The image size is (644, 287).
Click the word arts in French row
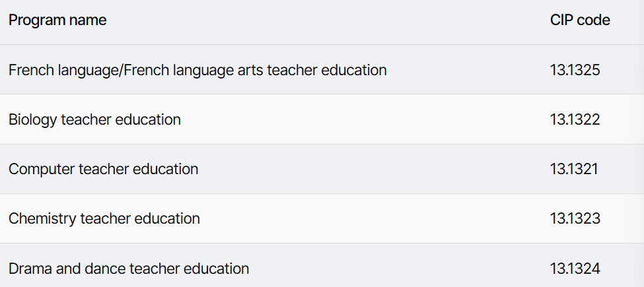[x=250, y=70]
